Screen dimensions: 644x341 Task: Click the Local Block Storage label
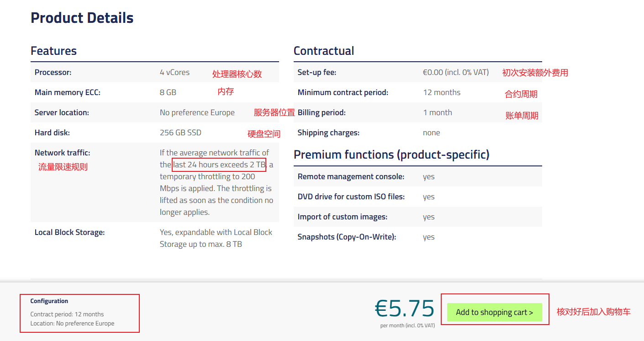coord(69,232)
